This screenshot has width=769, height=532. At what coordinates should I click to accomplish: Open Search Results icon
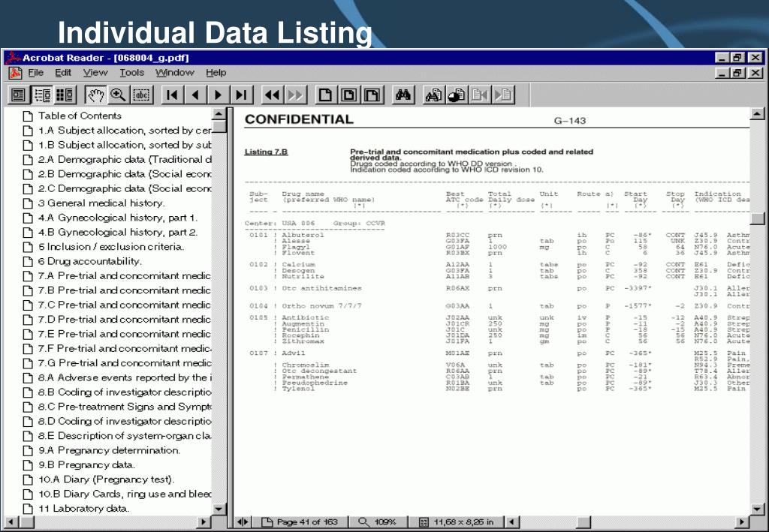[x=457, y=95]
